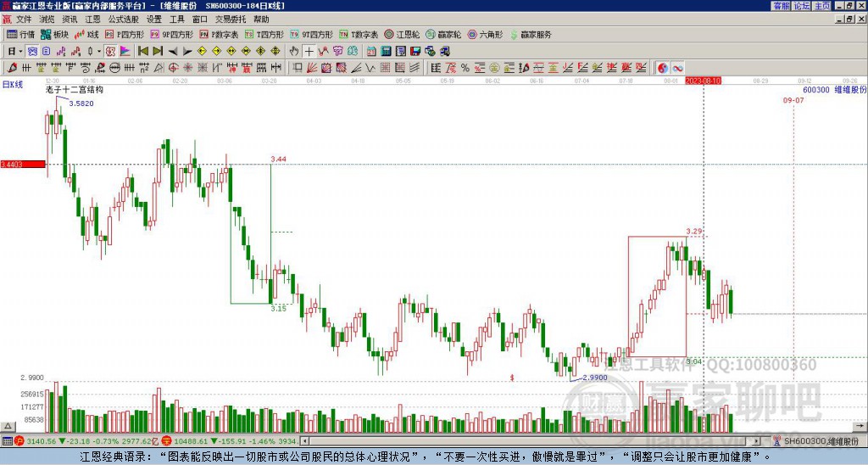Open the 工具 menu
This screenshot has height=465, width=868.
[177, 20]
